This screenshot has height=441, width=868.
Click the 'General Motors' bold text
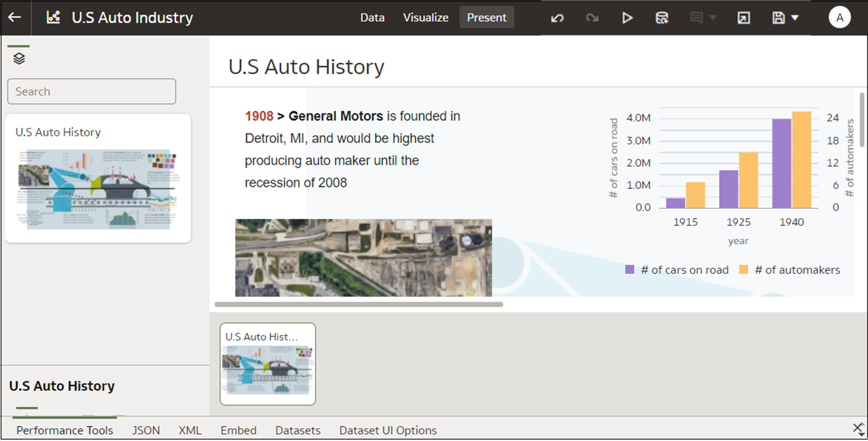coord(336,116)
